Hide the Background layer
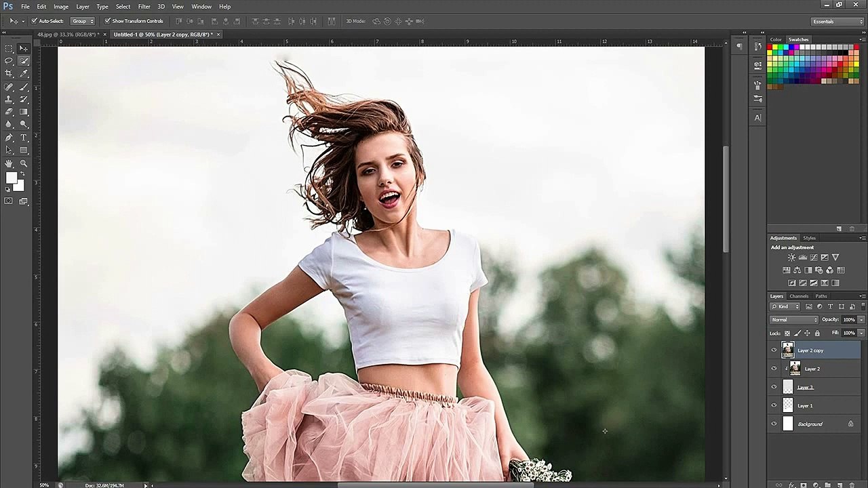This screenshot has height=488, width=868. click(774, 424)
